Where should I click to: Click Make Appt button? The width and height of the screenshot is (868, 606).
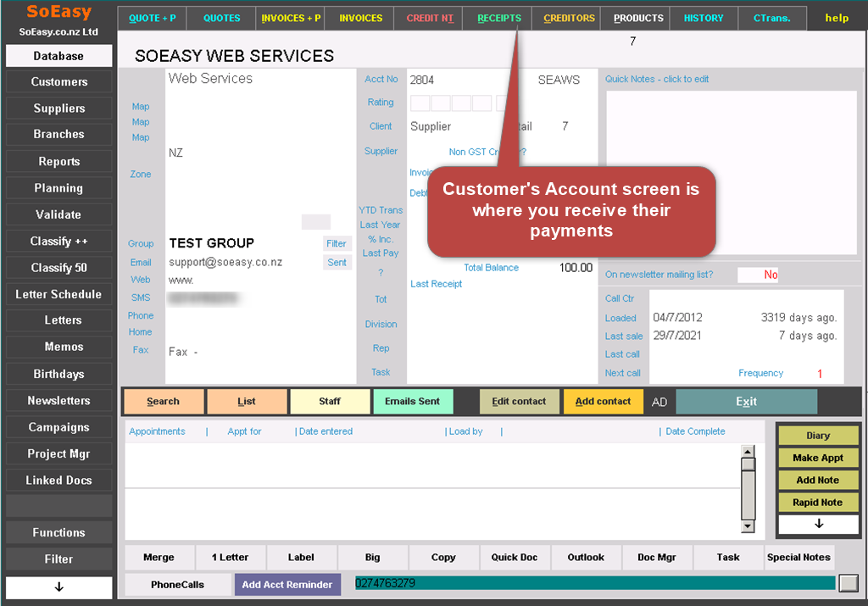pos(818,459)
